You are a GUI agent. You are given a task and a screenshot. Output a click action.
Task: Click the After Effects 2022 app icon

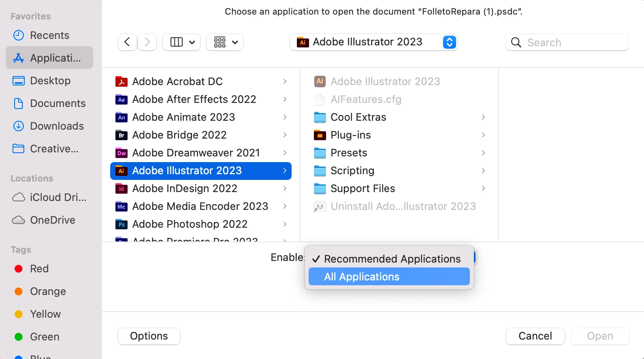point(122,99)
